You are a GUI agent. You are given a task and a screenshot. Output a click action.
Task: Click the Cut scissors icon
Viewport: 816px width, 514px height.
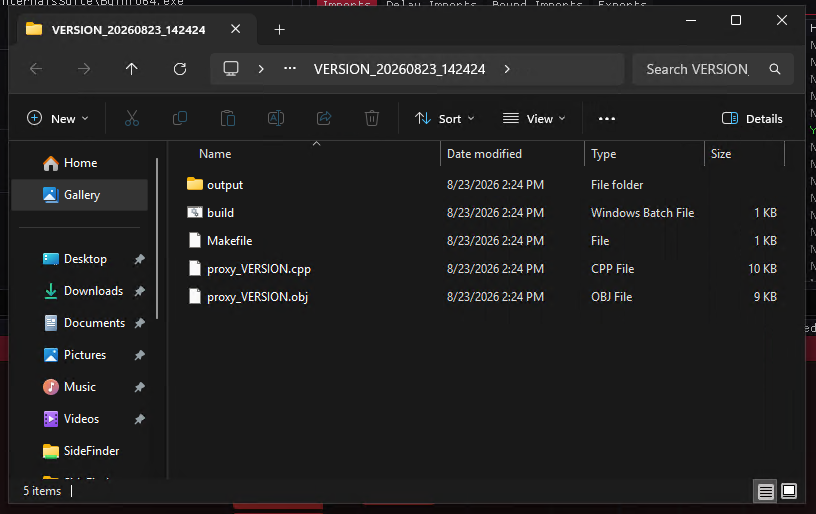132,119
